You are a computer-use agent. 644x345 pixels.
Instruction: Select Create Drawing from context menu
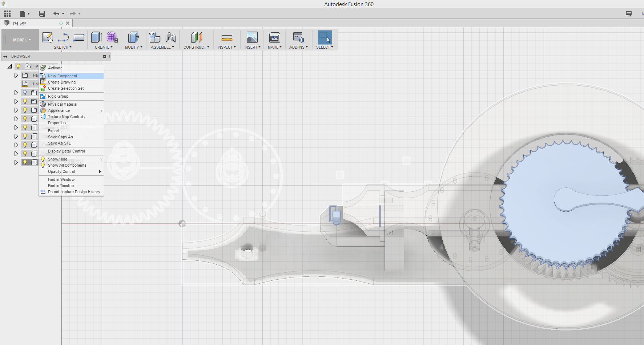coord(71,82)
